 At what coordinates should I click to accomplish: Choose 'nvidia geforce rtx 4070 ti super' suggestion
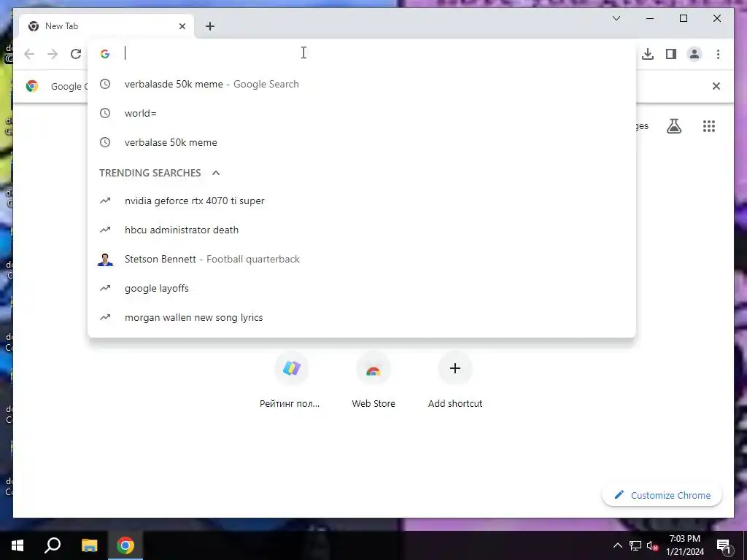click(362, 201)
